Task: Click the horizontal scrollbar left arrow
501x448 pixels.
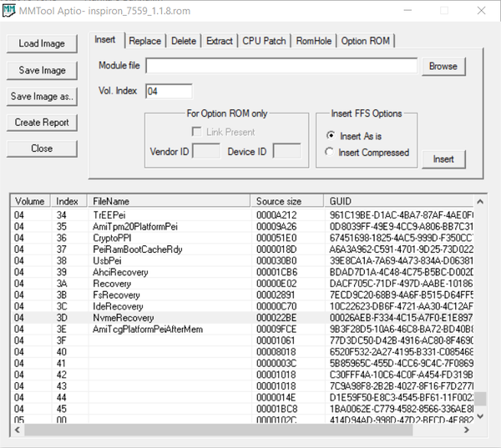Action: (18, 430)
